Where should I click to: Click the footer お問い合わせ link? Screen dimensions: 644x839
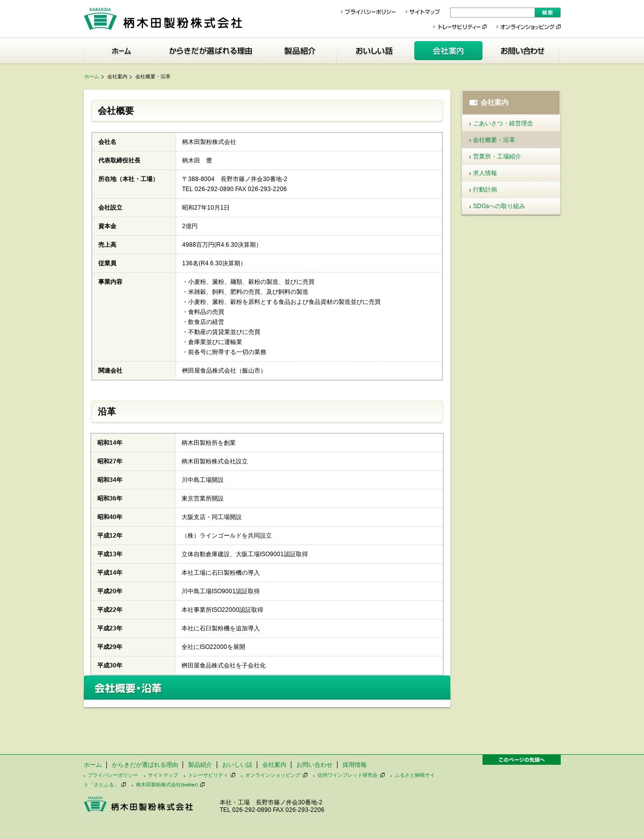(314, 765)
